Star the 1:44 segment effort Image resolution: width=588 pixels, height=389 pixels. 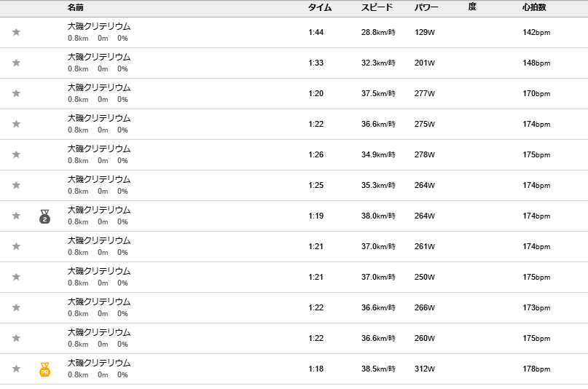tap(16, 32)
